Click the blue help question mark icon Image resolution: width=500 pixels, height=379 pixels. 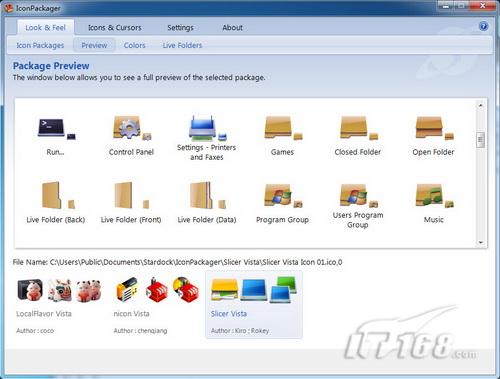(x=483, y=26)
